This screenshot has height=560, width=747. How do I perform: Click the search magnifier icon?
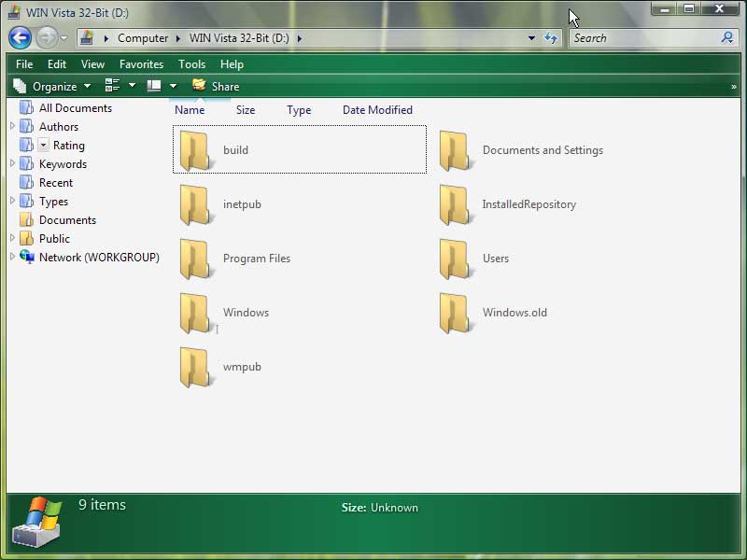[x=727, y=37]
